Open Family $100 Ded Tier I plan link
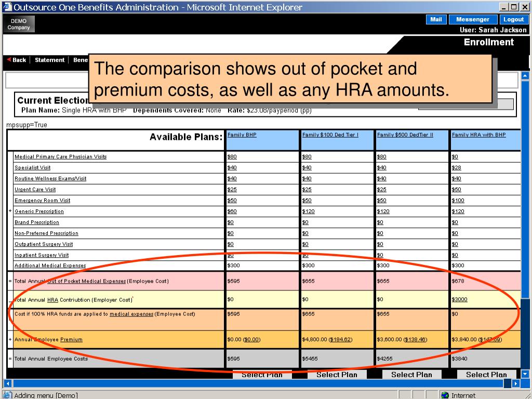Viewport: 532px width, 399px height. pyautogui.click(x=330, y=135)
